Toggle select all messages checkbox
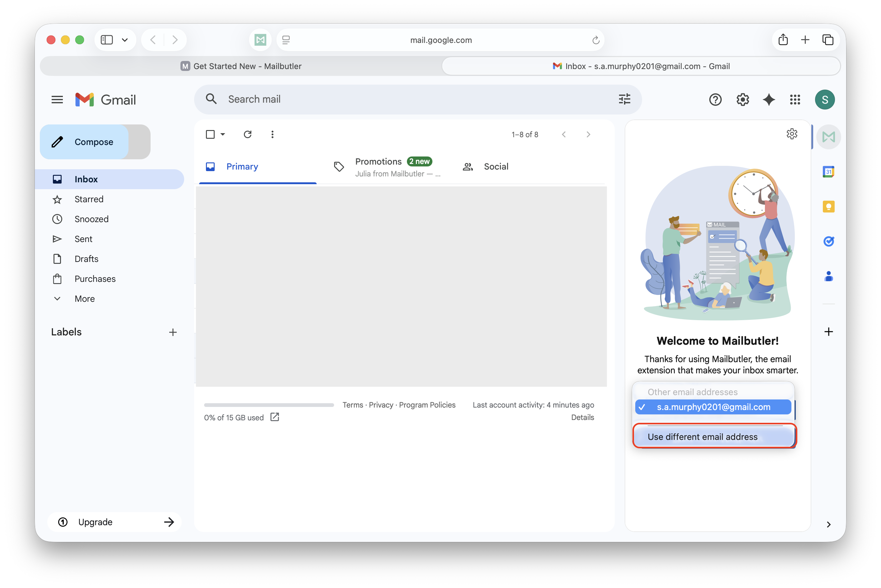This screenshot has height=588, width=881. (210, 134)
